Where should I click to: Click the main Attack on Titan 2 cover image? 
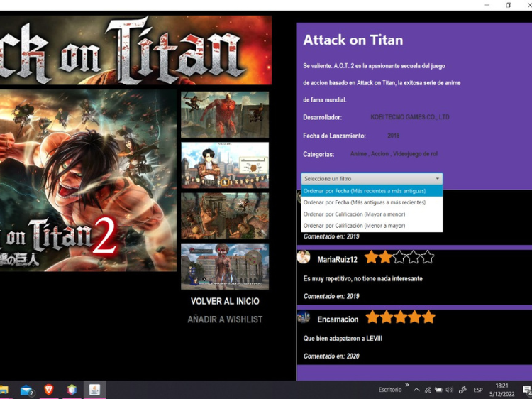point(88,180)
